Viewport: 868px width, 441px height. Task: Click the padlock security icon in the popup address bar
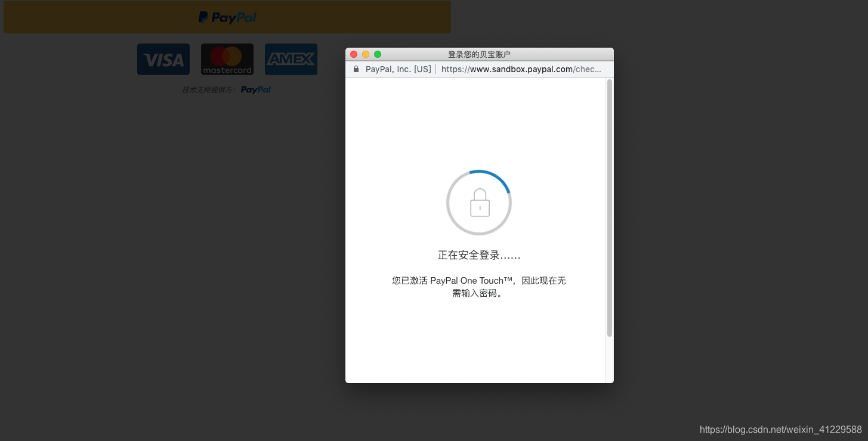(356, 69)
